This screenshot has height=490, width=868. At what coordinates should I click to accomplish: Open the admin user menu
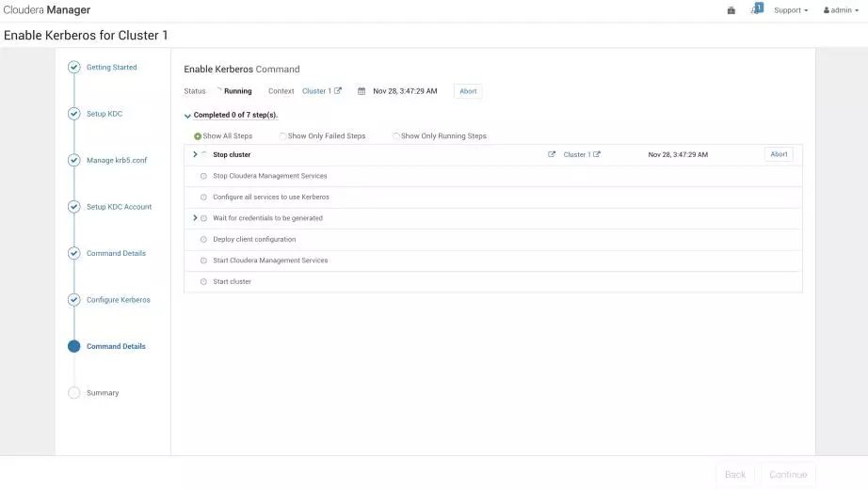841,10
